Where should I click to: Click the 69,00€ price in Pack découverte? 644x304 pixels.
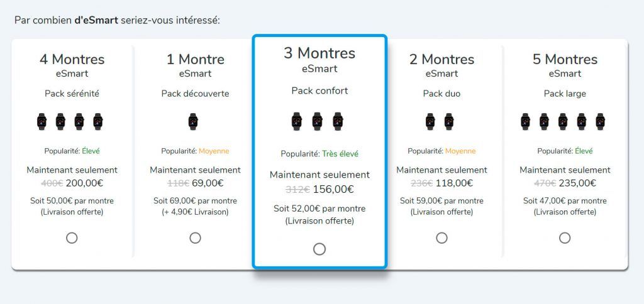pyautogui.click(x=208, y=183)
